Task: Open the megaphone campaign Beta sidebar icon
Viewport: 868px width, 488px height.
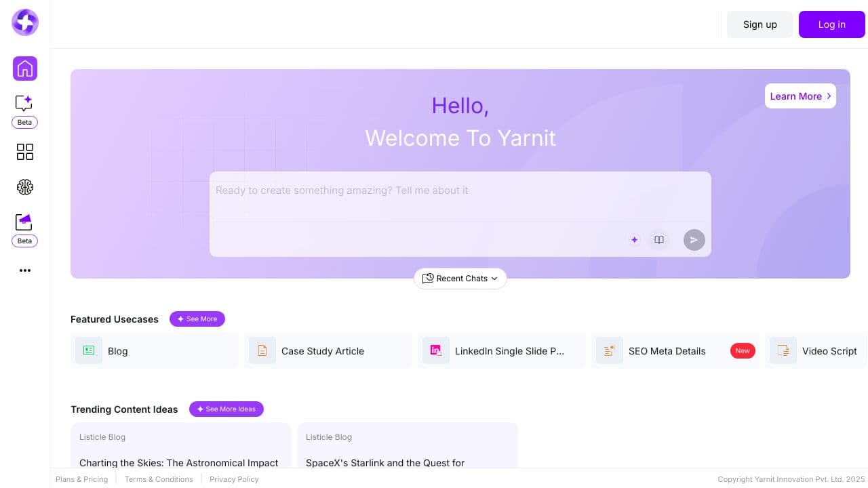Action: point(24,222)
